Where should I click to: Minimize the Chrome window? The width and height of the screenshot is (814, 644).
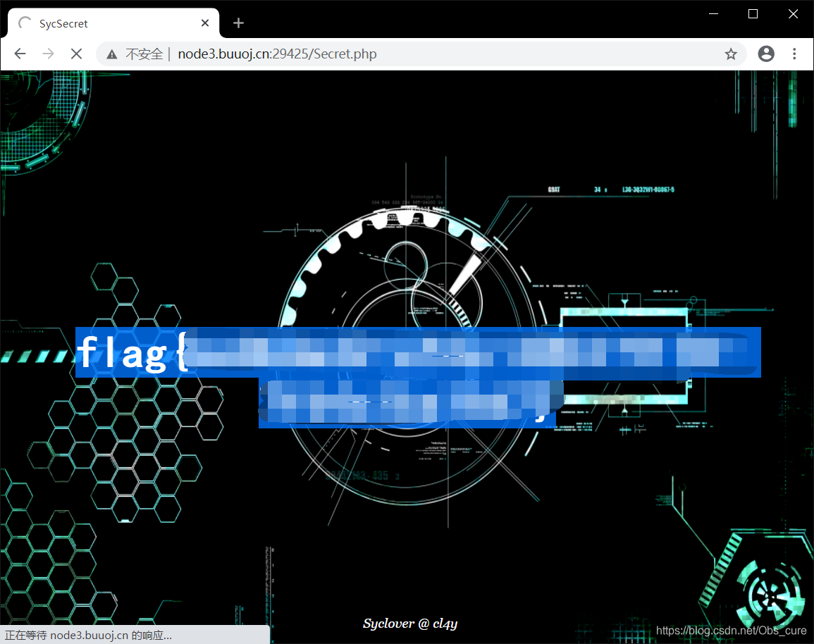(x=713, y=14)
